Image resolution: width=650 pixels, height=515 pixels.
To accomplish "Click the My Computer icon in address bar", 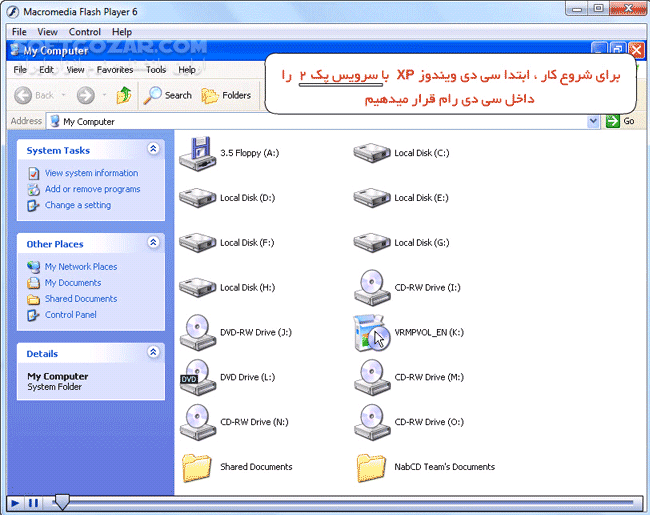I will (x=54, y=121).
